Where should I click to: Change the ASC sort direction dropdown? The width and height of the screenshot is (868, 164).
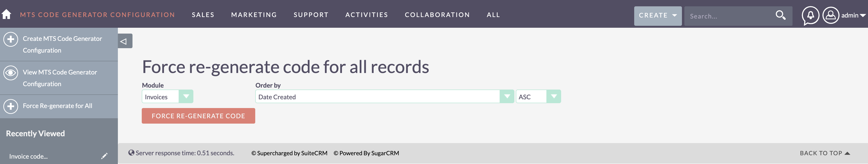(538, 97)
